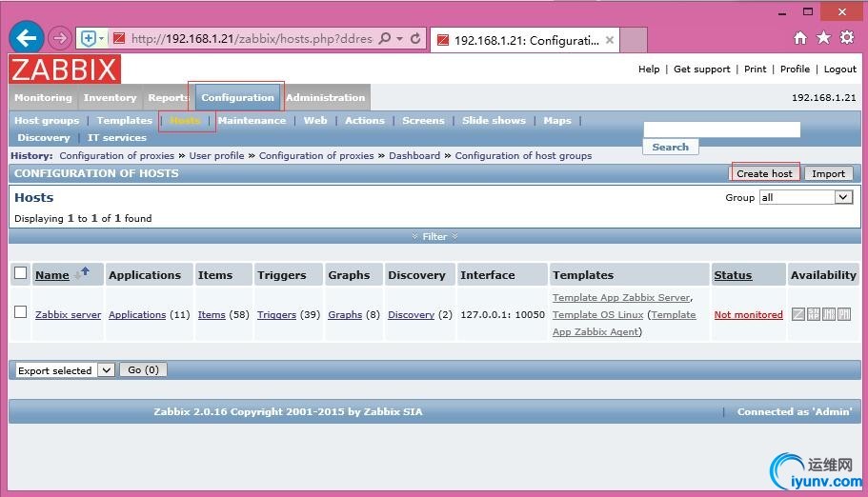Open Graphs (8) link
The height and width of the screenshot is (497, 868).
tap(345, 314)
